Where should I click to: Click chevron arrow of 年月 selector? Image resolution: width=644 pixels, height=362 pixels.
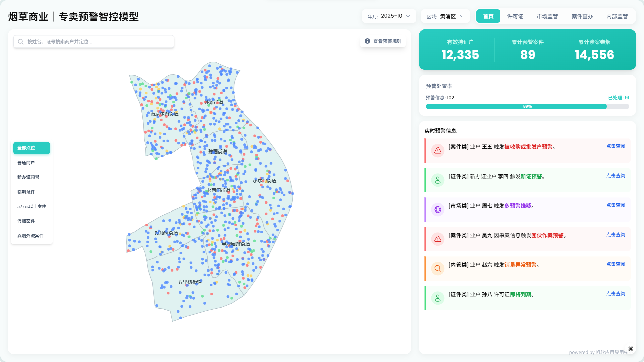tap(408, 16)
